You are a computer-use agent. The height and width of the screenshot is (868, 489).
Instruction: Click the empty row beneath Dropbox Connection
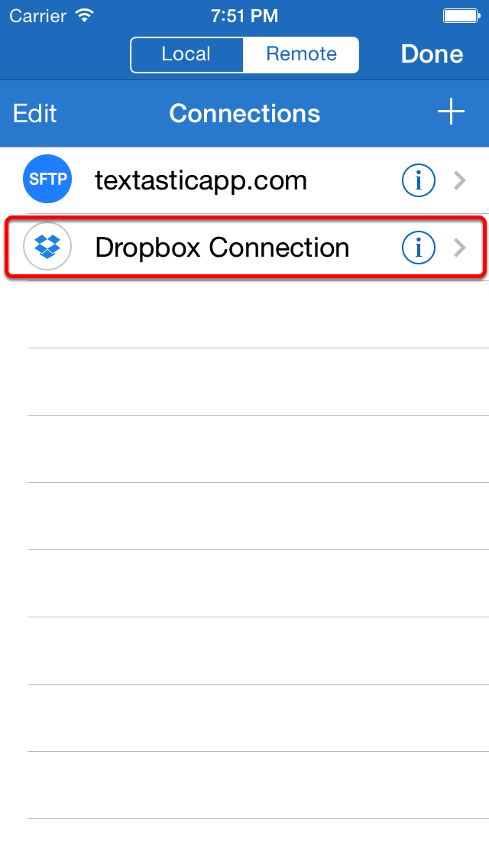244,315
